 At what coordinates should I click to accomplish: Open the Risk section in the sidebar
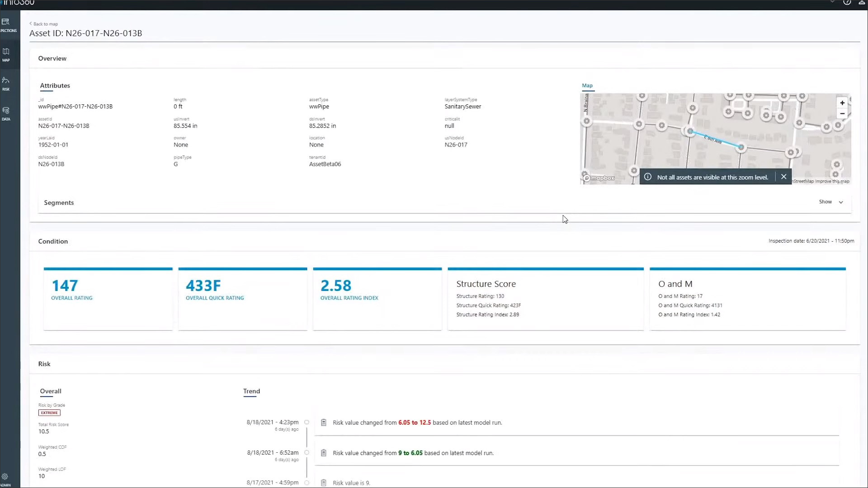(6, 84)
